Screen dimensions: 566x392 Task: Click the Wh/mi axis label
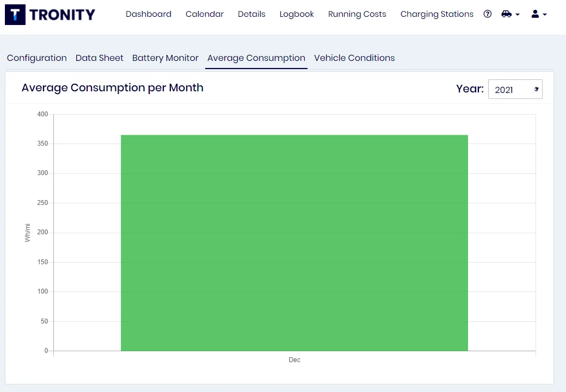[28, 233]
